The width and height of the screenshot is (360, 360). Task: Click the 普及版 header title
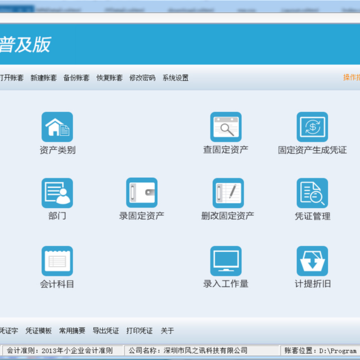25,44
